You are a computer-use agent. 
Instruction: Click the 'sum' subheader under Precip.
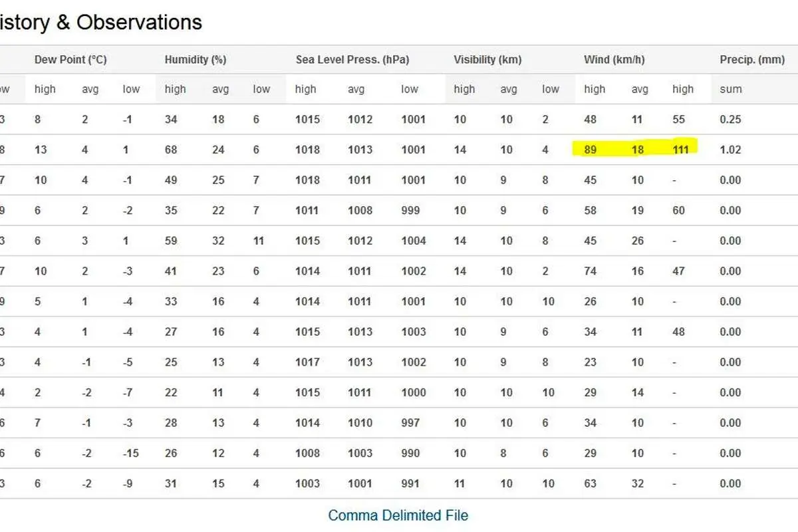731,89
